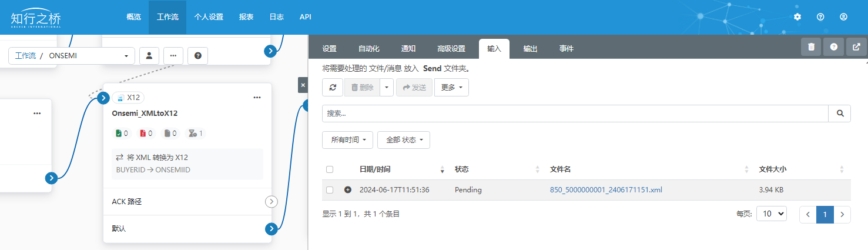868x250 pixels.
Task: Check the checkbox for the 850 xml file row
Action: coord(330,190)
